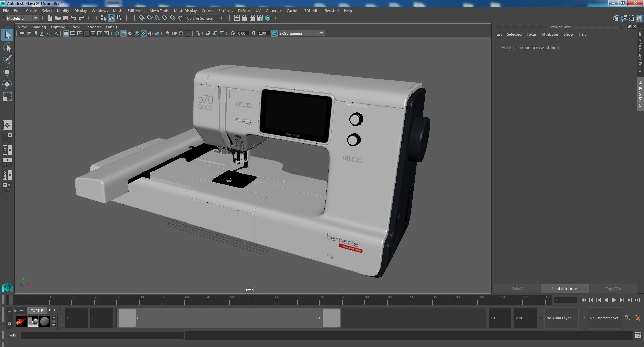Image resolution: width=644 pixels, height=347 pixels.
Task: Open the Render View window
Action: 237,18
